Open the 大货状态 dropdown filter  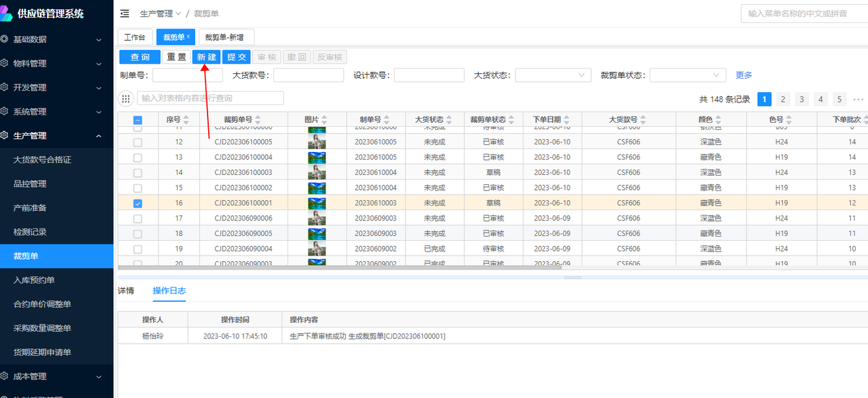coord(553,75)
